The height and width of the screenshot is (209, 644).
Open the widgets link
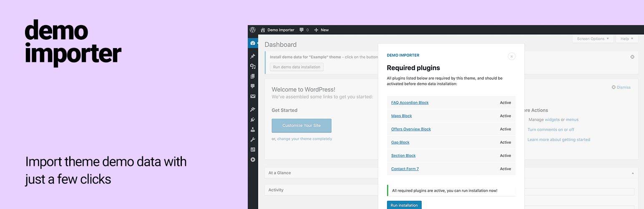tap(552, 120)
